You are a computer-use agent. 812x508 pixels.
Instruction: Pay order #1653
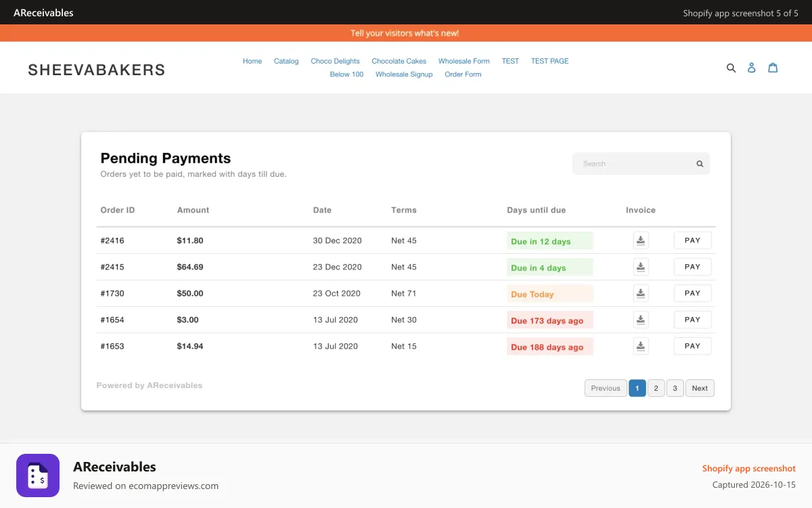[692, 346]
